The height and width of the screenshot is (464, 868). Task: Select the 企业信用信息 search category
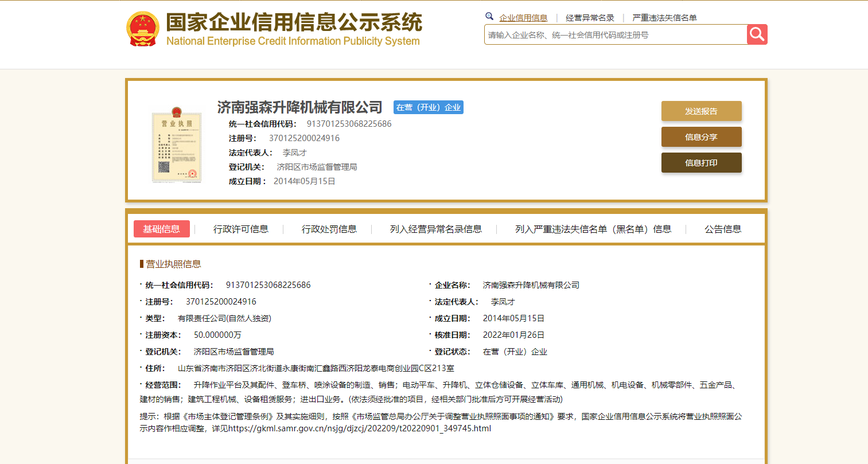[x=523, y=18]
